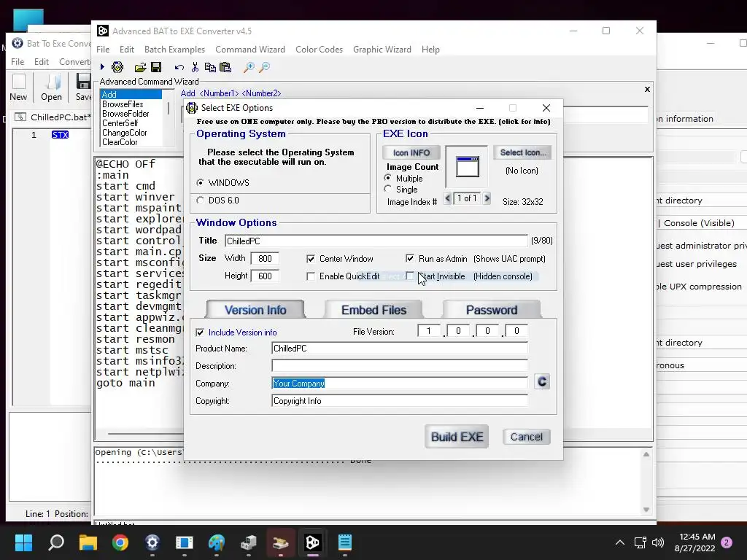Image resolution: width=747 pixels, height=560 pixels.
Task: Select Single image count radio
Action: [388, 189]
